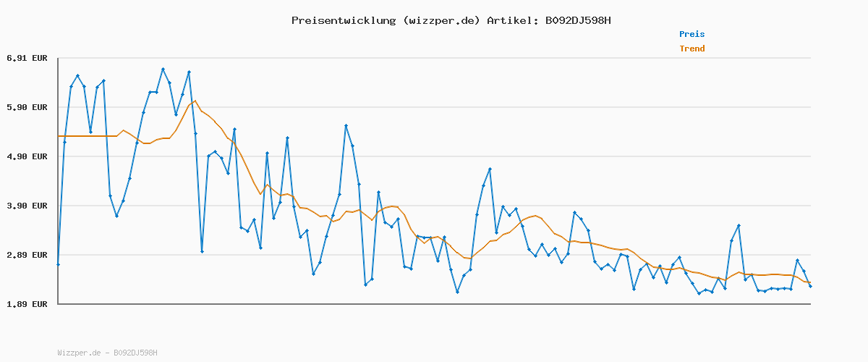Click the 5.90 EUR axis label
The height and width of the screenshot is (362, 868).
tap(27, 107)
